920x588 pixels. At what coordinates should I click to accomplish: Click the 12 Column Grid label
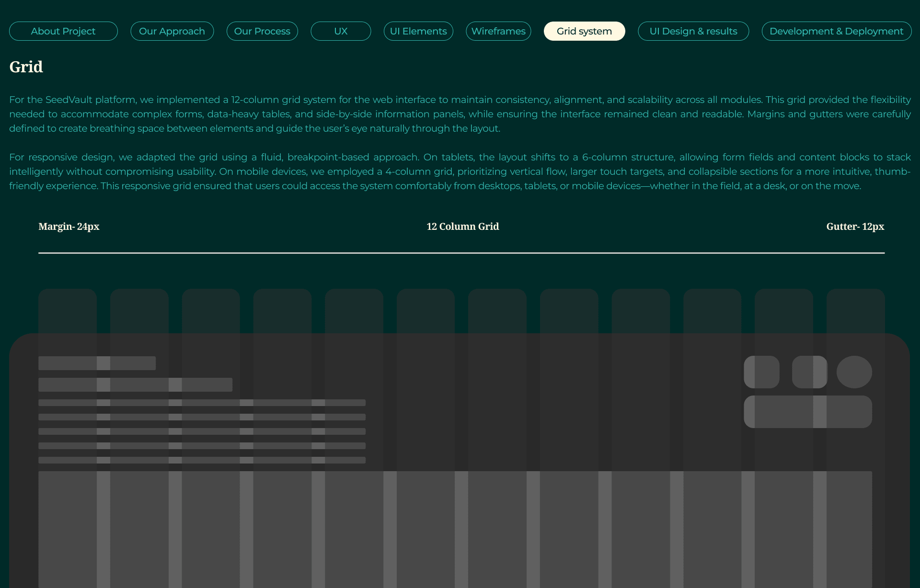click(462, 226)
